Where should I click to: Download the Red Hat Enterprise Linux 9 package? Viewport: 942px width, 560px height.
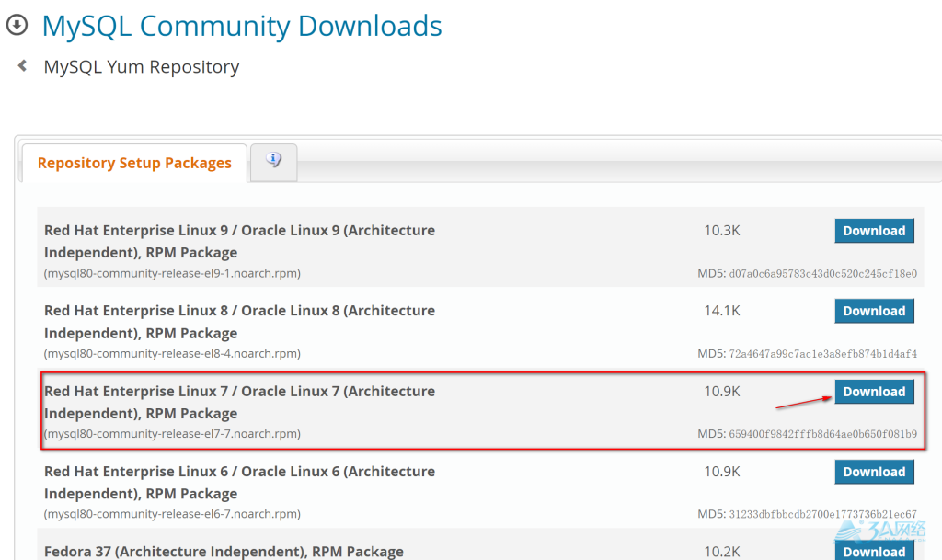point(874,231)
